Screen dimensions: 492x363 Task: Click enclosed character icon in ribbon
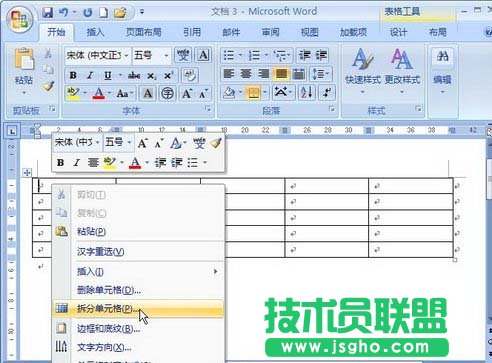pos(167,94)
